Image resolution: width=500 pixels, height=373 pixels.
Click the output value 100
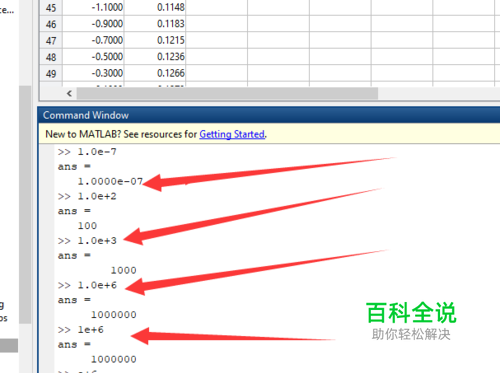pos(87,226)
